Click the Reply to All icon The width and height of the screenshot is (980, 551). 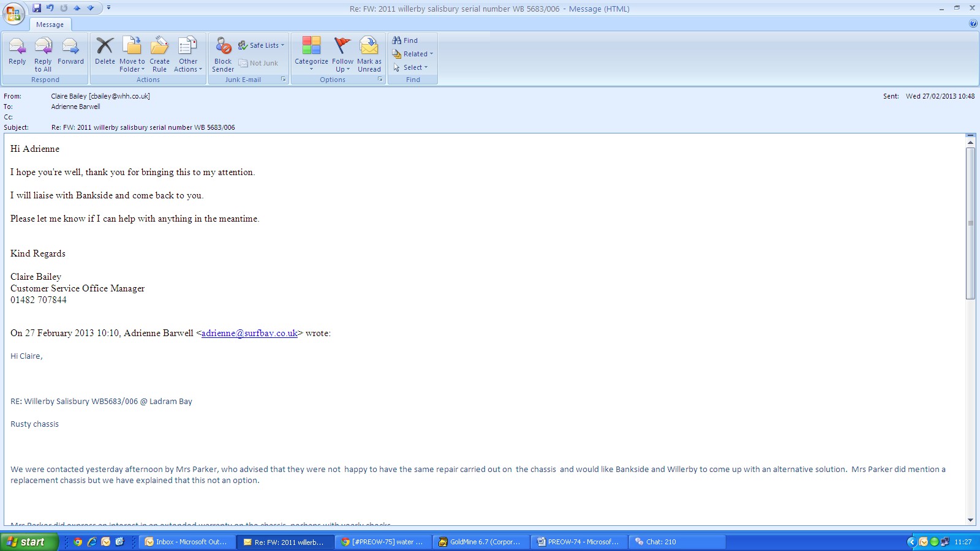coord(43,54)
